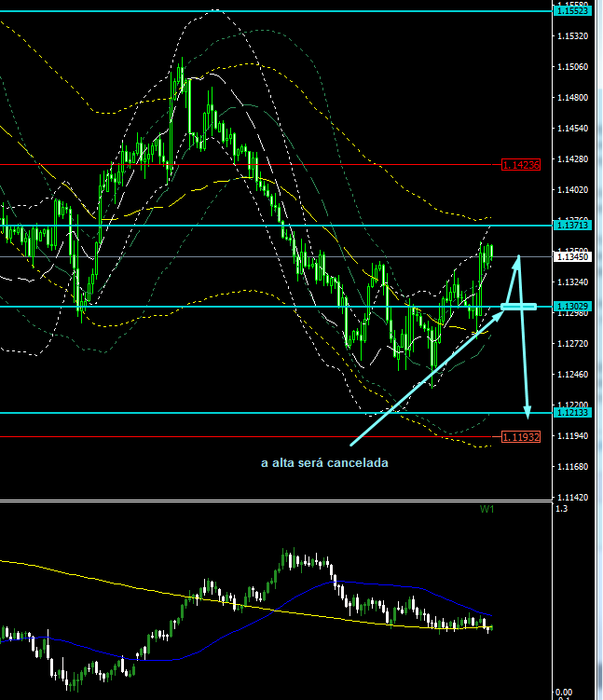Click the white rectangle marker near 1.13029
The height and width of the screenshot is (700, 603).
click(x=518, y=306)
